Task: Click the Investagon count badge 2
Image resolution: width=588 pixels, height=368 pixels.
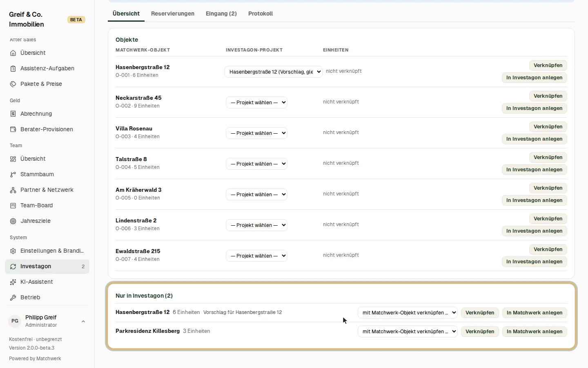Action: point(83,267)
